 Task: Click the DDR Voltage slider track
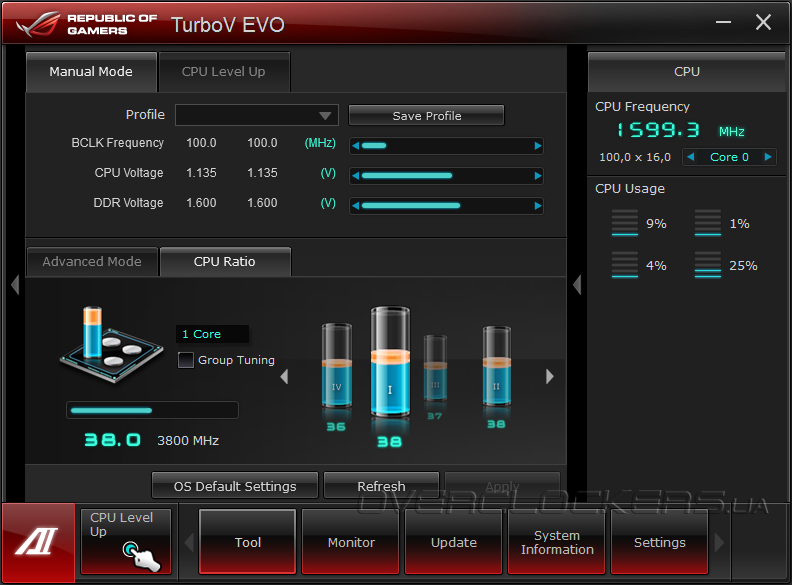click(447, 206)
